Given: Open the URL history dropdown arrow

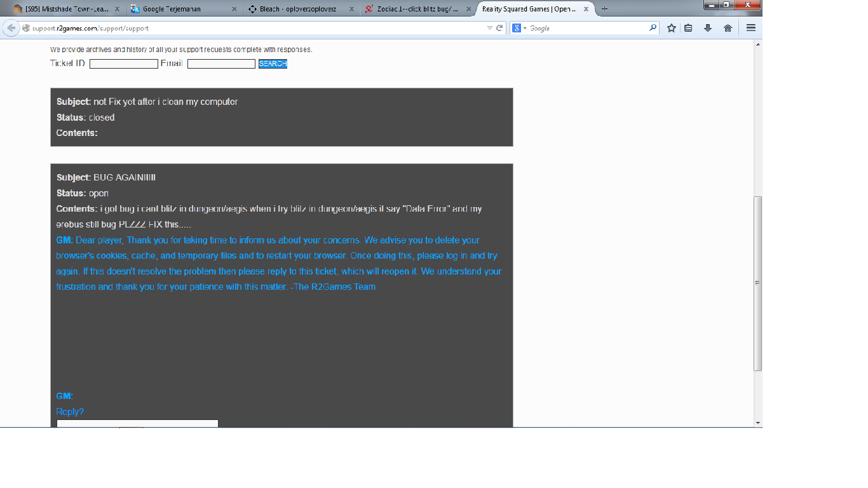Looking at the screenshot, I should [489, 28].
